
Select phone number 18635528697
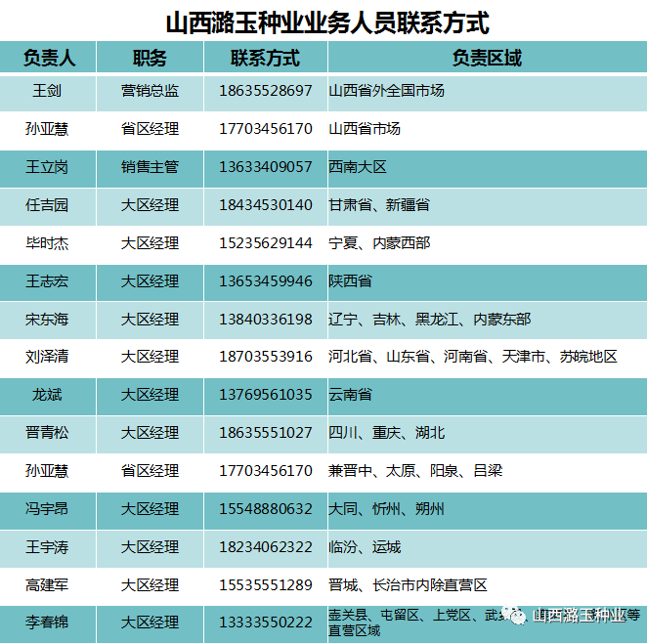(265, 91)
